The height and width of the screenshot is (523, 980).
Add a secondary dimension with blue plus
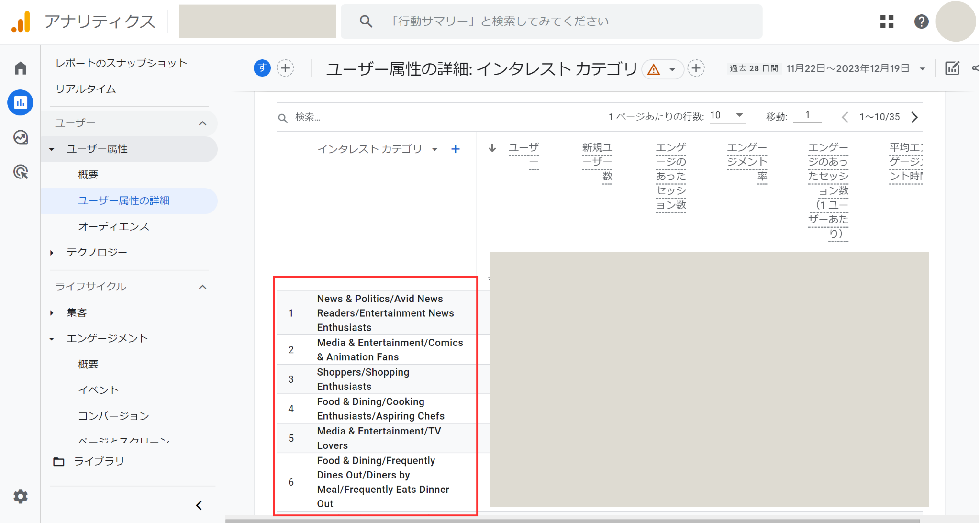tap(456, 149)
